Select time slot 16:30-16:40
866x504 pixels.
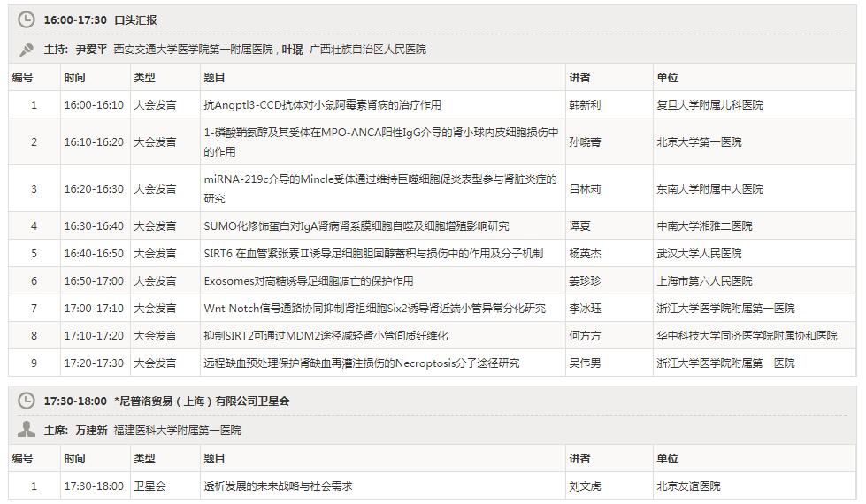[94, 225]
